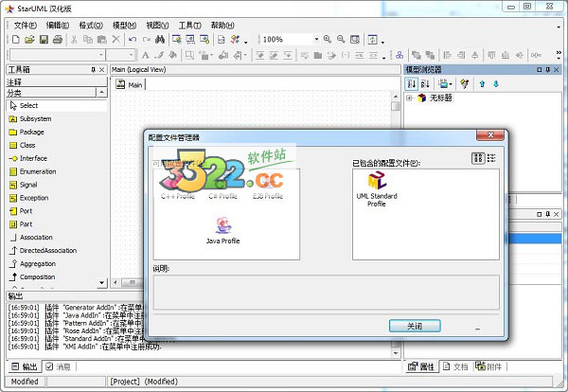Click the Cut scissors icon
Image resolution: width=568 pixels, height=392 pixels.
[74, 39]
